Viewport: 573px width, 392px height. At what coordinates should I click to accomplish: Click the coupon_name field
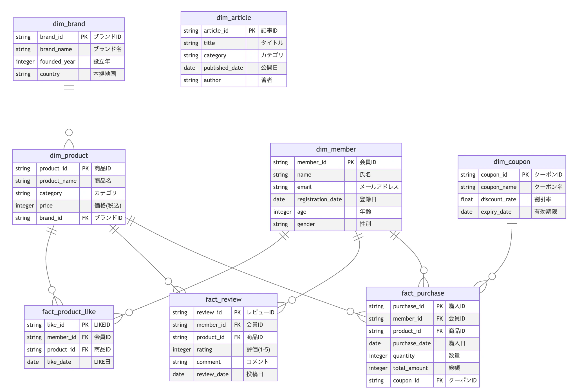click(499, 187)
